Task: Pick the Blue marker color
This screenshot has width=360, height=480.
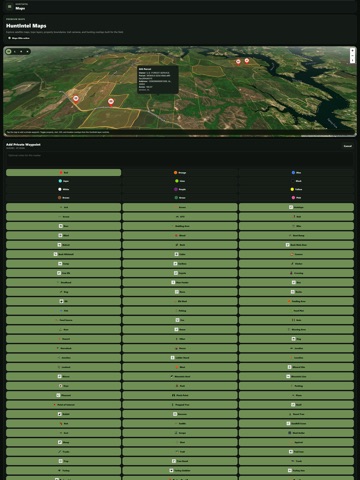Action: point(296,172)
